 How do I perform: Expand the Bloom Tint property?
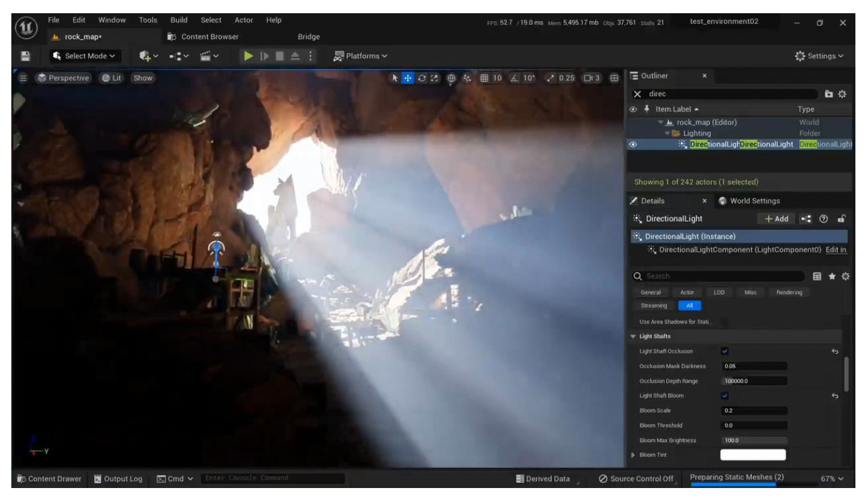(634, 455)
